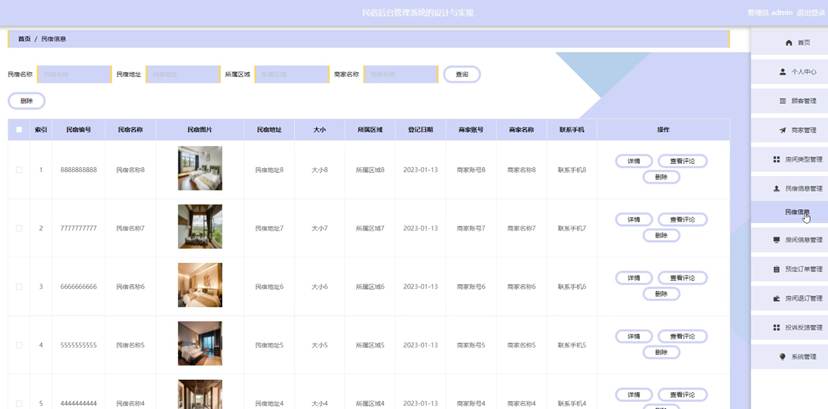
Task: Click the chat icon for 房间信息管理
Action: 776,240
